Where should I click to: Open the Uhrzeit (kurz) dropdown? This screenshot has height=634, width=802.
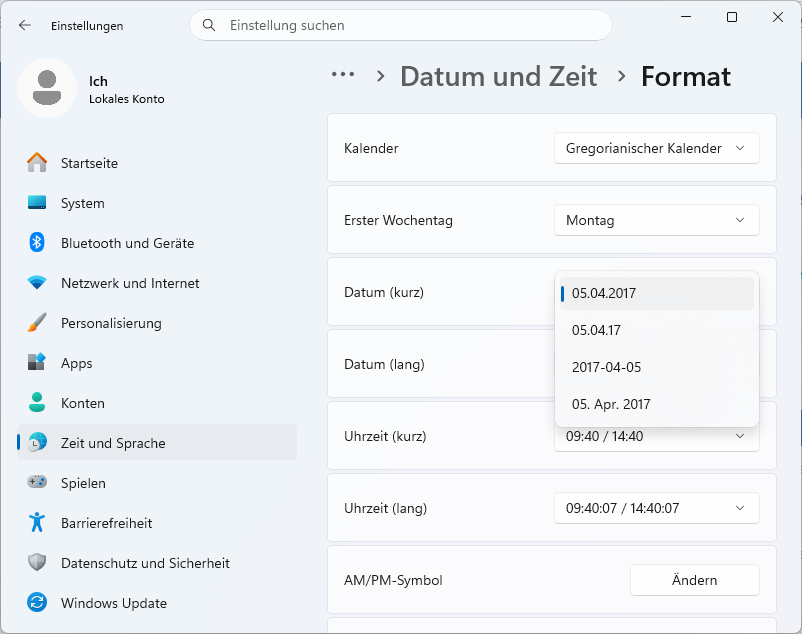coord(657,439)
